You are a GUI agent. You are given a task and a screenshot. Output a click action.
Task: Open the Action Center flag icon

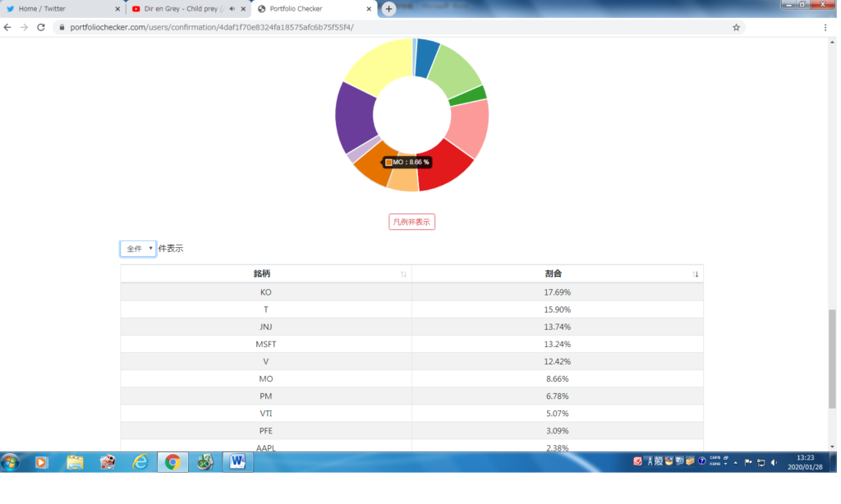coord(748,462)
